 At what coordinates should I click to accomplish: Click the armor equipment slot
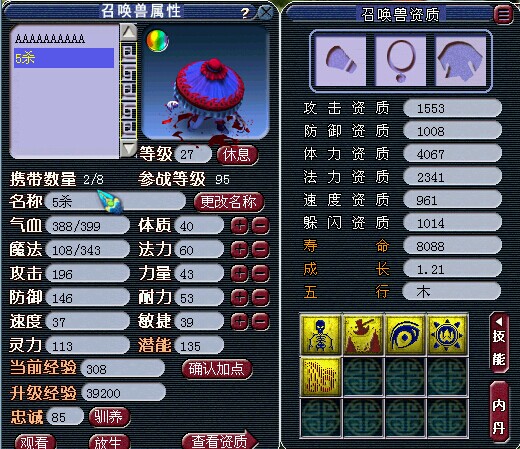(x=460, y=61)
